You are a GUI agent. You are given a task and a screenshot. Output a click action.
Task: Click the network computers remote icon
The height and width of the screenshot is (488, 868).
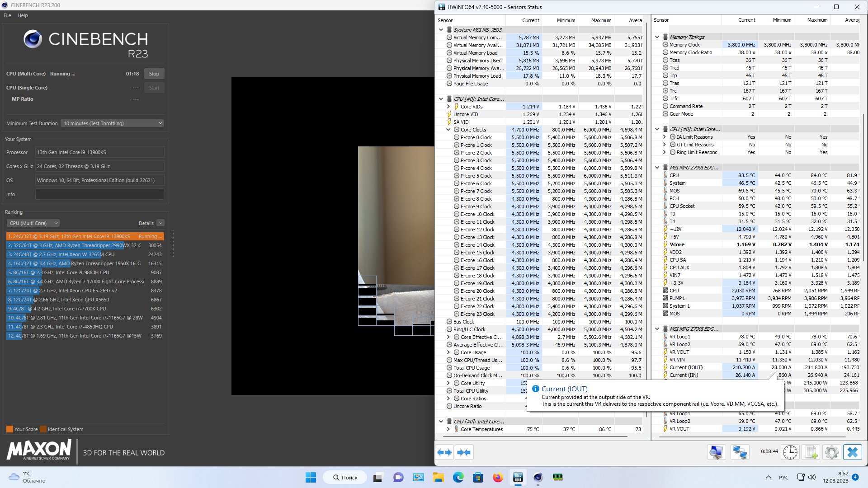click(x=740, y=452)
